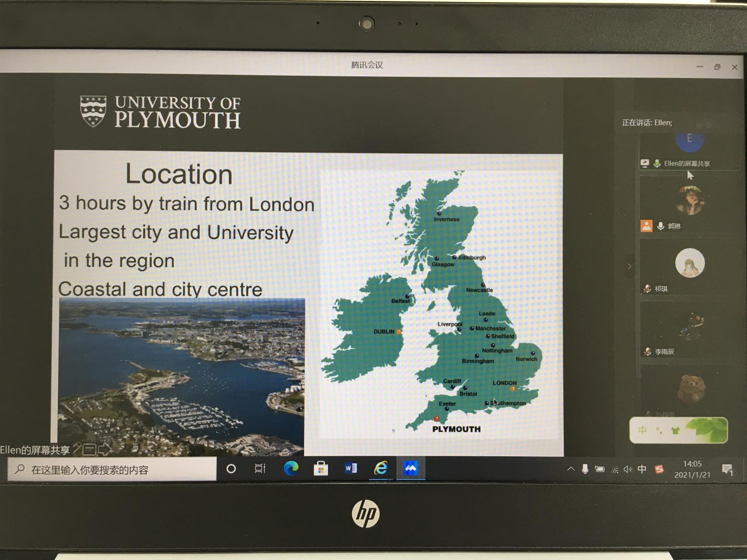
Task: Open Internet Explorer from the taskbar
Action: point(381,469)
